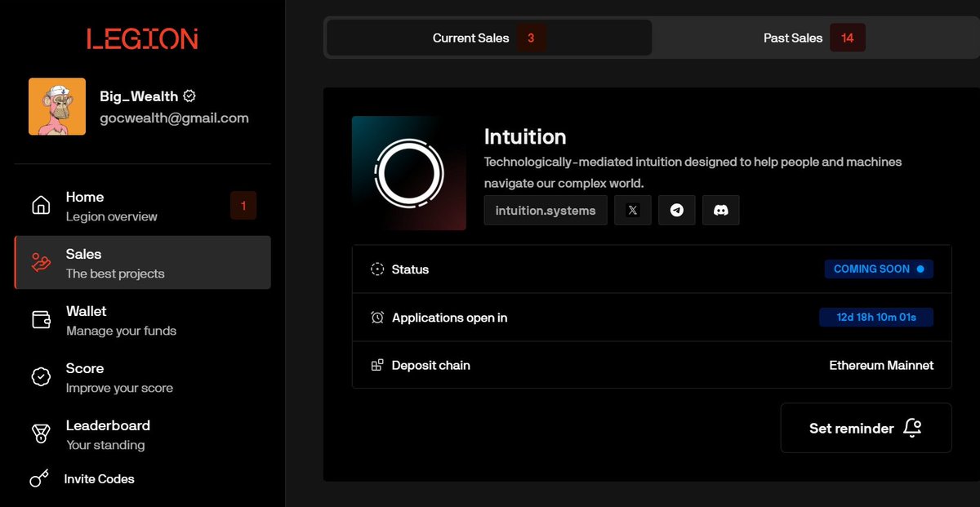Click the Wallet icon in sidebar
The width and height of the screenshot is (980, 507).
41,320
